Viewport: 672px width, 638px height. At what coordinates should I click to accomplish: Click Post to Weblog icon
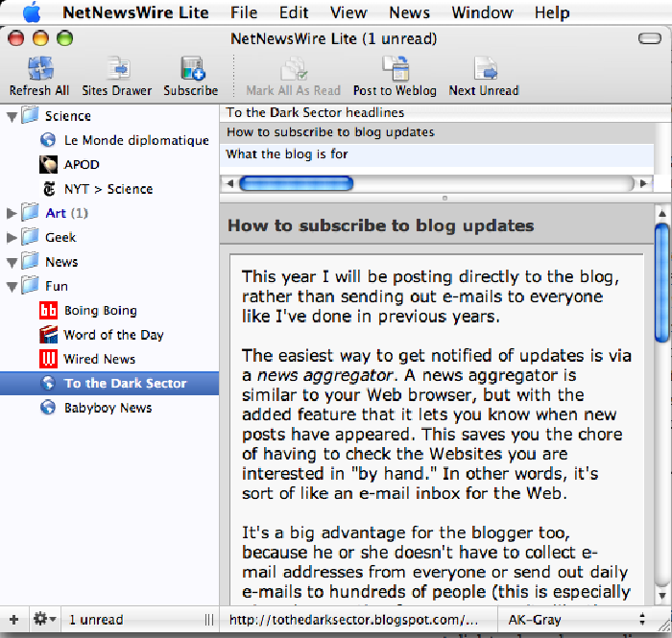click(x=396, y=68)
